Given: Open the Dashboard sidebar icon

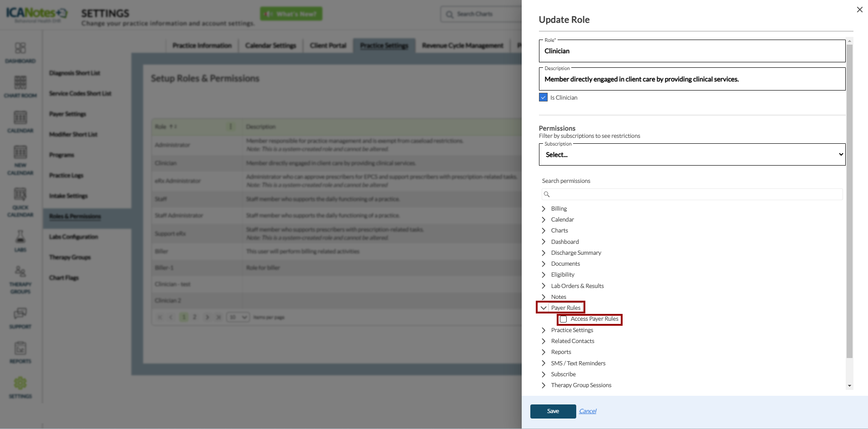Looking at the screenshot, I should (20, 48).
